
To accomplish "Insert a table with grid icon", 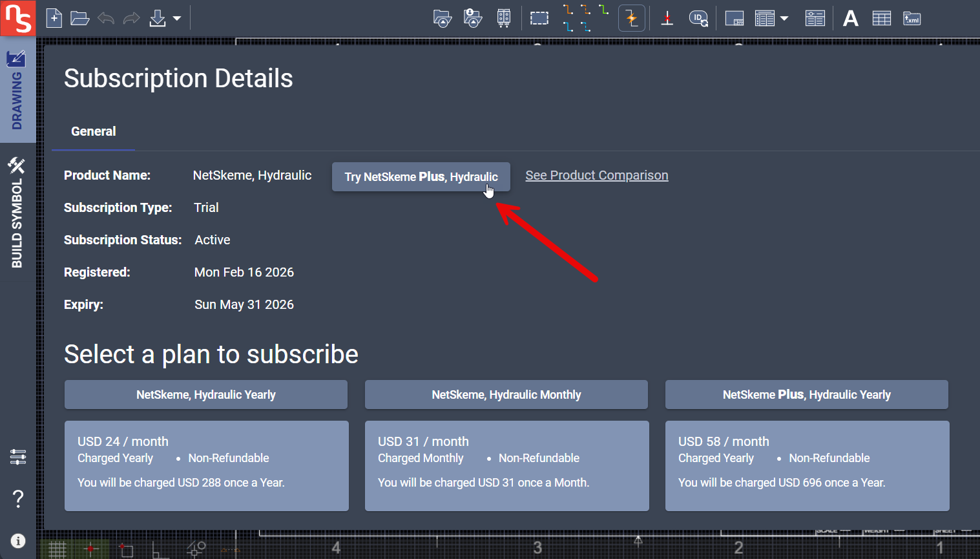I will [882, 18].
